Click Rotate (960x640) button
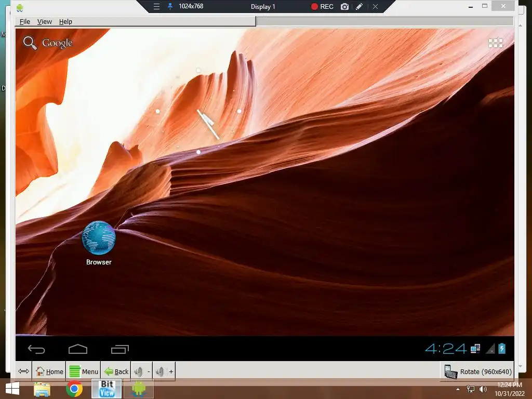The height and width of the screenshot is (399, 532). (x=477, y=371)
